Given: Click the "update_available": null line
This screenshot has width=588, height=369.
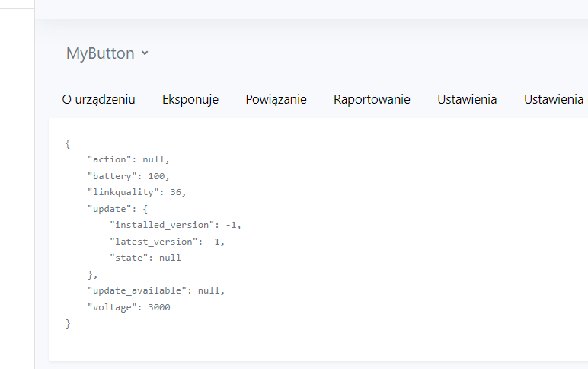Looking at the screenshot, I should 156,290.
